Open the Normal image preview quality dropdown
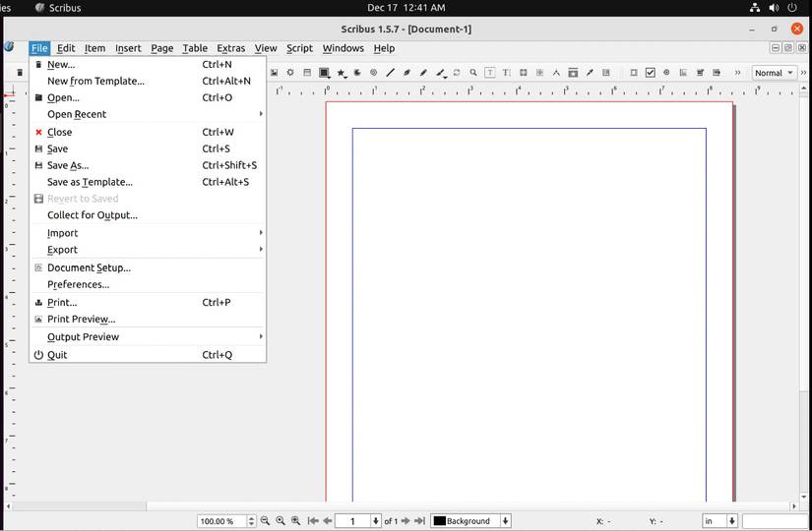The width and height of the screenshot is (812, 531). point(774,73)
